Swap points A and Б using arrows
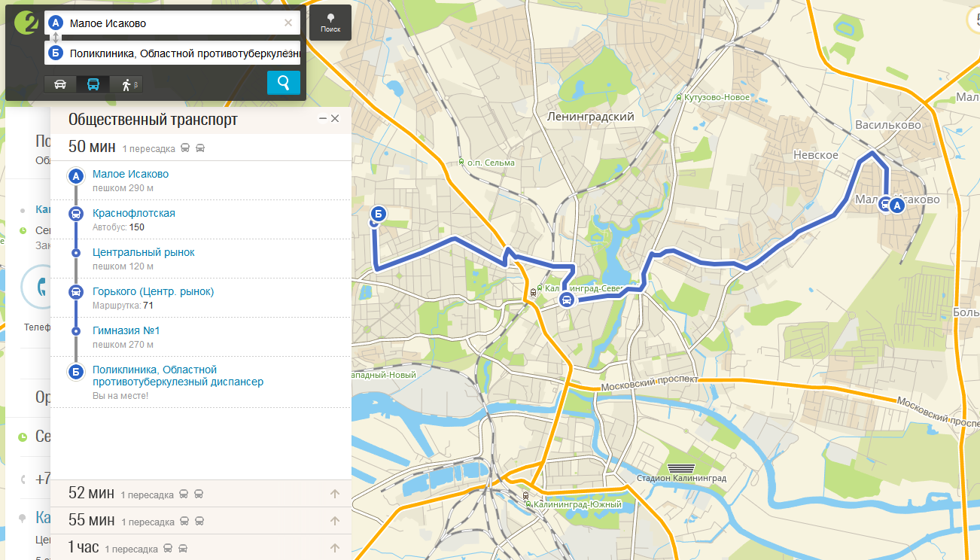980x560 pixels. click(x=55, y=38)
